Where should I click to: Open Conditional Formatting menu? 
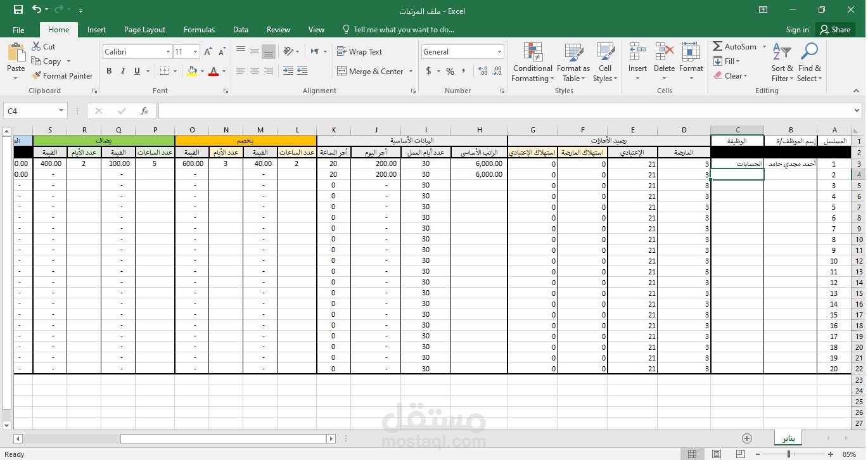[x=533, y=62]
